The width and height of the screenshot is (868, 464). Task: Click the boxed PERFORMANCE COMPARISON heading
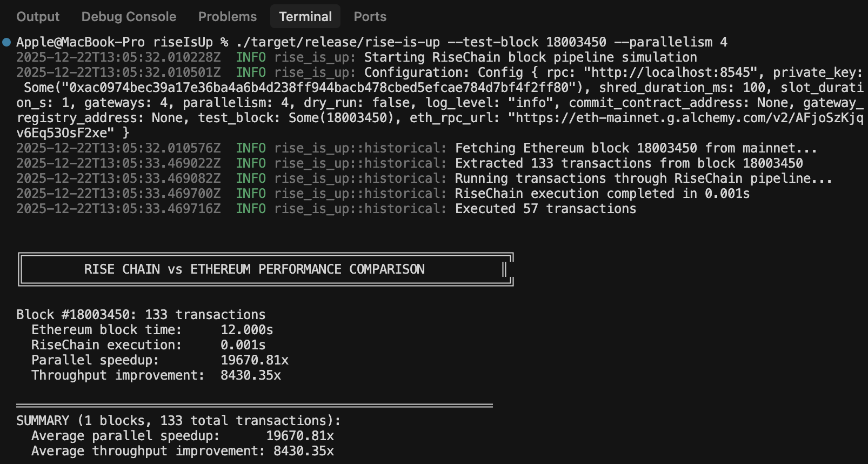[254, 269]
